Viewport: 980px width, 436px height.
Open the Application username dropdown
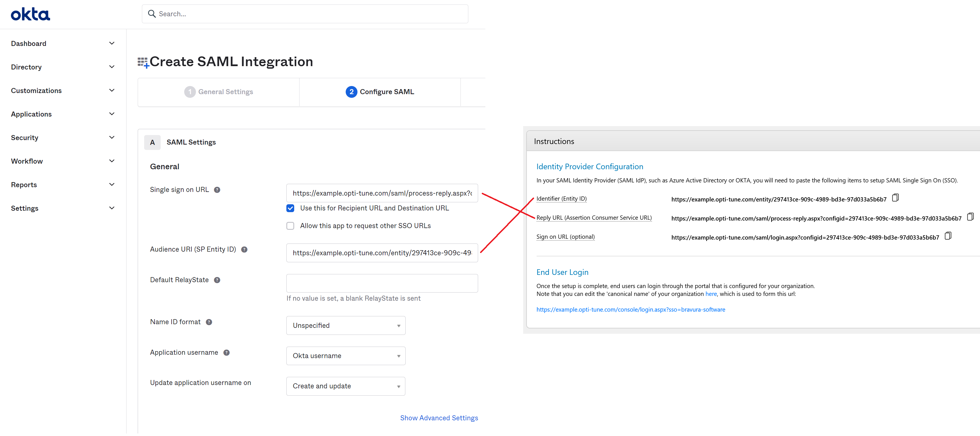pyautogui.click(x=345, y=356)
